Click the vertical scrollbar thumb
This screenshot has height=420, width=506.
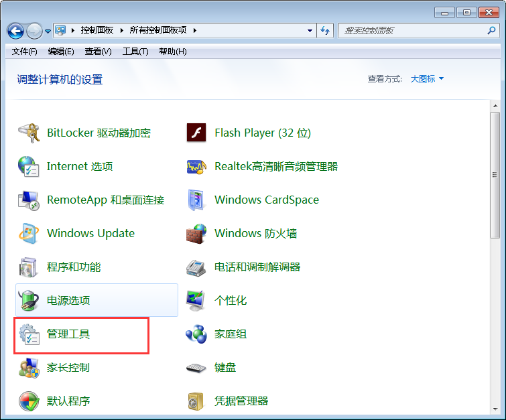495,175
